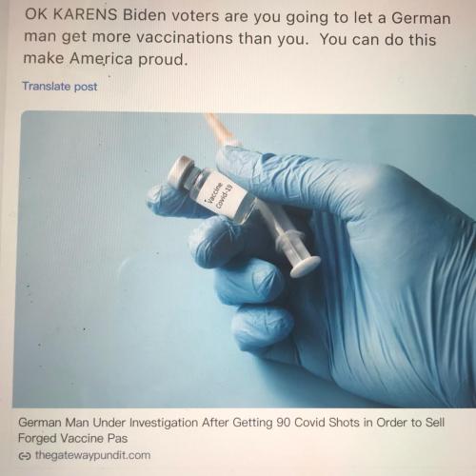Click the word "German" ending the first line

pyautogui.click(x=421, y=18)
